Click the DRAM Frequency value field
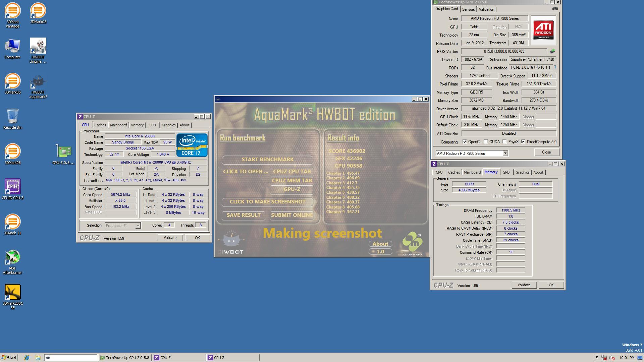 coord(511,210)
